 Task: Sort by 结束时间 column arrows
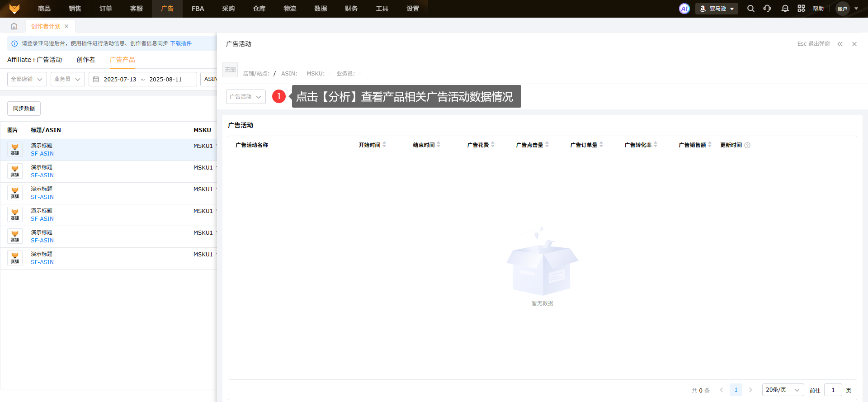[439, 145]
